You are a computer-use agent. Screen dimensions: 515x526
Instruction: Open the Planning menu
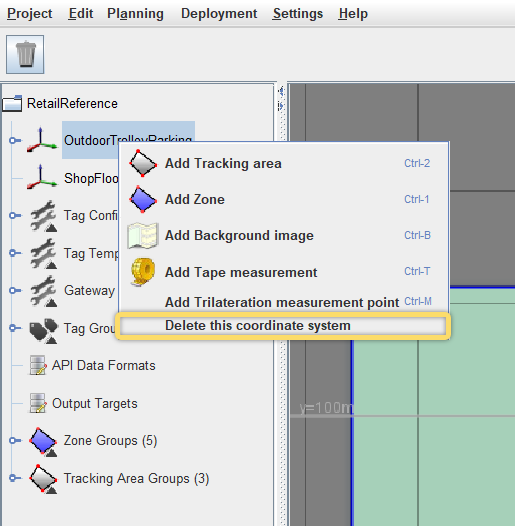pos(135,14)
